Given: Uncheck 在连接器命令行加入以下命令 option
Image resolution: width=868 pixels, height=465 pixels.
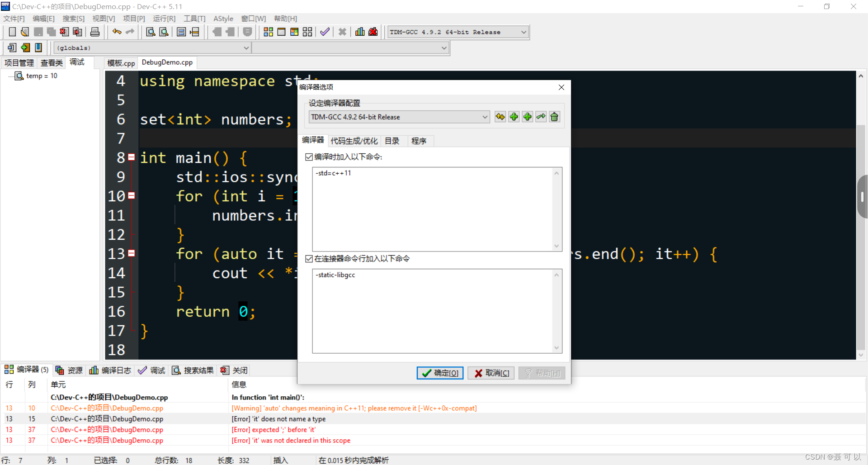Looking at the screenshot, I should (309, 258).
